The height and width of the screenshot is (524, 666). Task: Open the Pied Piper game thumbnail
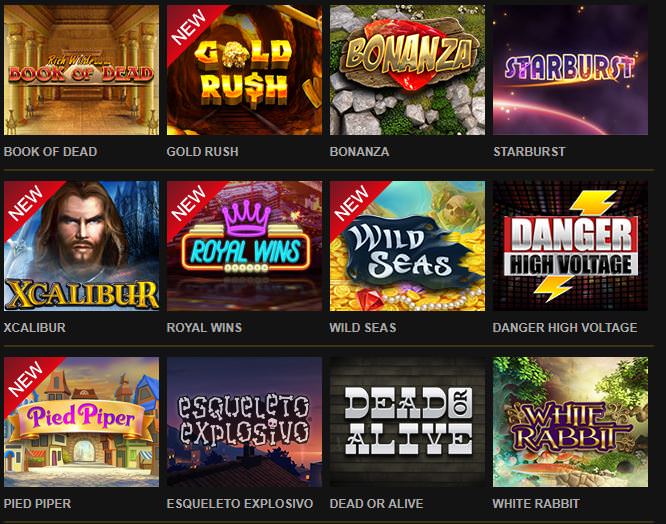pyautogui.click(x=81, y=422)
